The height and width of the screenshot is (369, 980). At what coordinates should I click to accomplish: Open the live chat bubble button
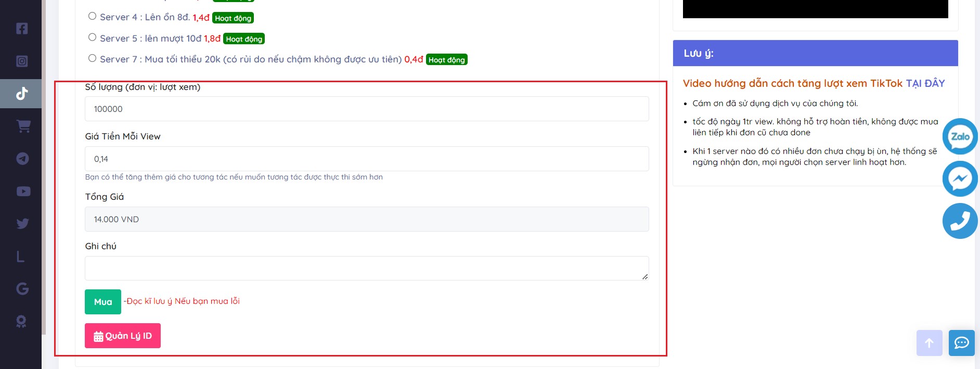coord(961,343)
